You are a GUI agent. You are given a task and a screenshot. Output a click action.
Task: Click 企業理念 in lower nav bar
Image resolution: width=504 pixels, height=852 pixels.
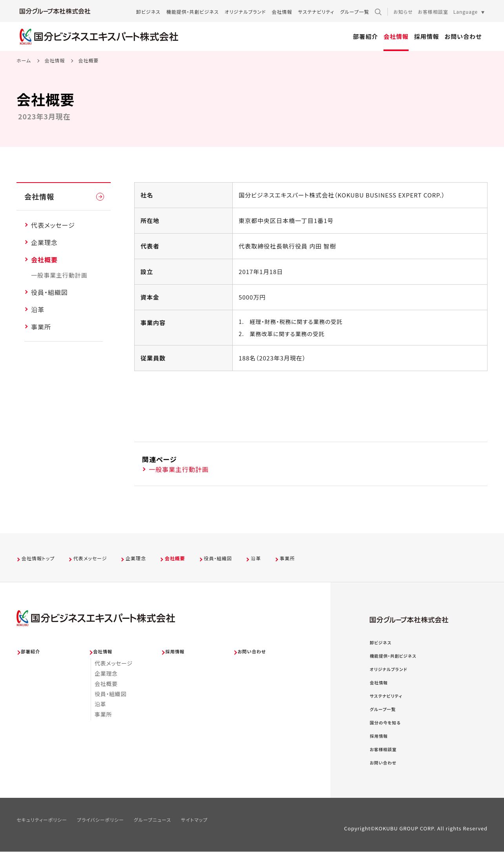[135, 559]
